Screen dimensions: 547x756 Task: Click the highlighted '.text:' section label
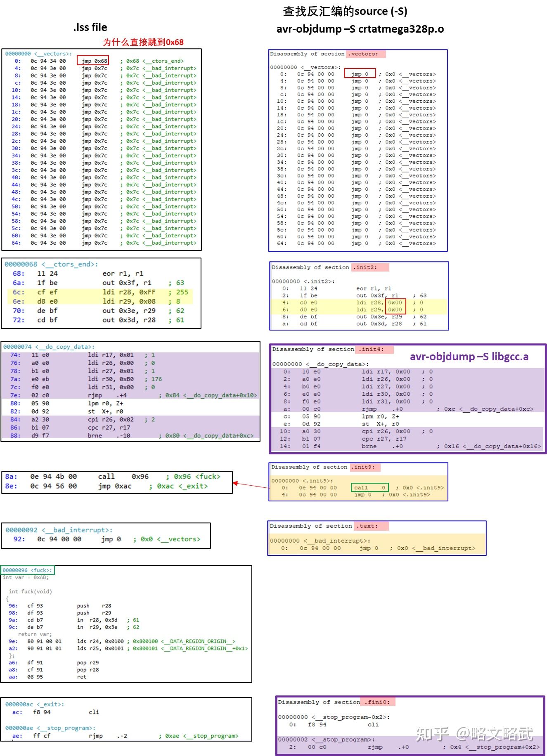(x=371, y=526)
